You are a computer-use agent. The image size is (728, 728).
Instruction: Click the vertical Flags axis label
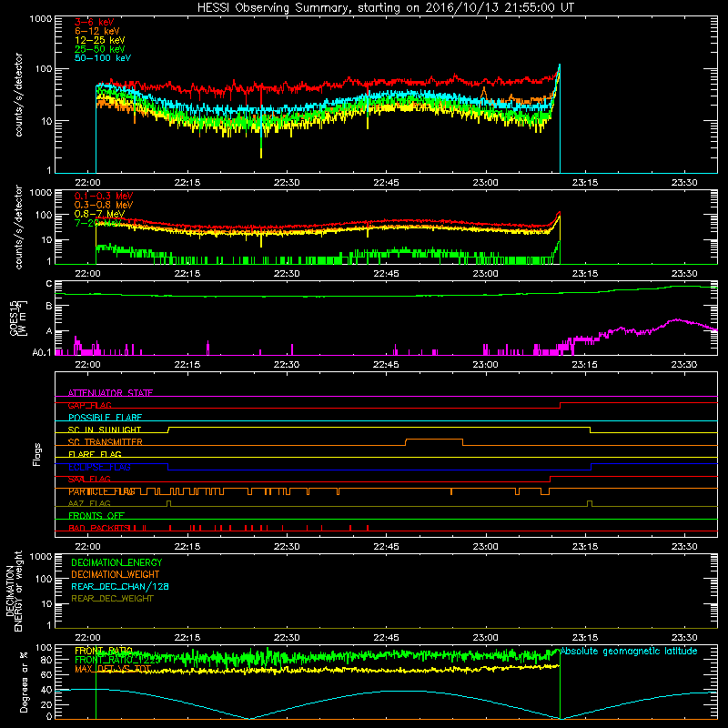[x=37, y=454]
